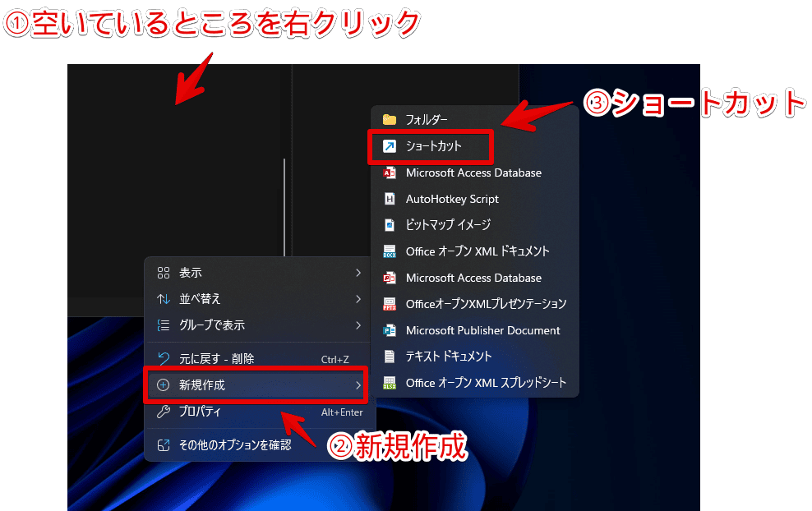Open the 表示 menu entry
The width and height of the screenshot is (812, 511).
(x=258, y=273)
